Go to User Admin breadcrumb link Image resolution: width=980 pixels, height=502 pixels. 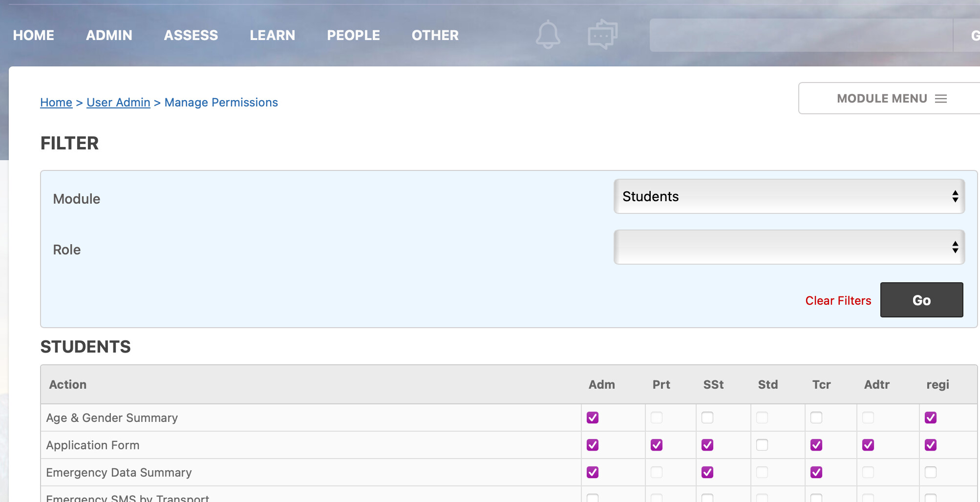tap(118, 103)
